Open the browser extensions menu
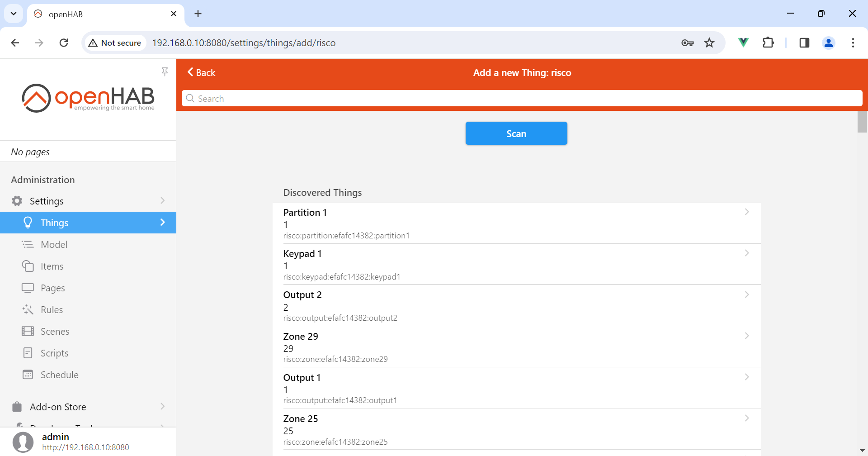This screenshot has width=868, height=456. [768, 43]
